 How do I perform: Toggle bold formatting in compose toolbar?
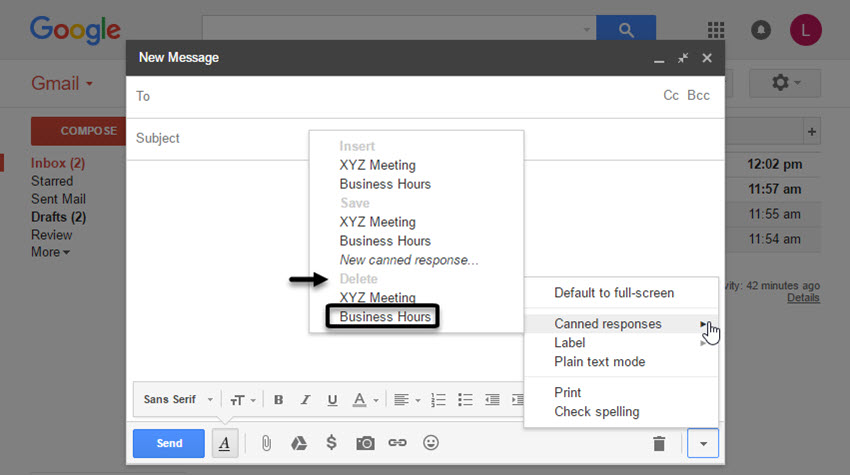click(x=279, y=400)
